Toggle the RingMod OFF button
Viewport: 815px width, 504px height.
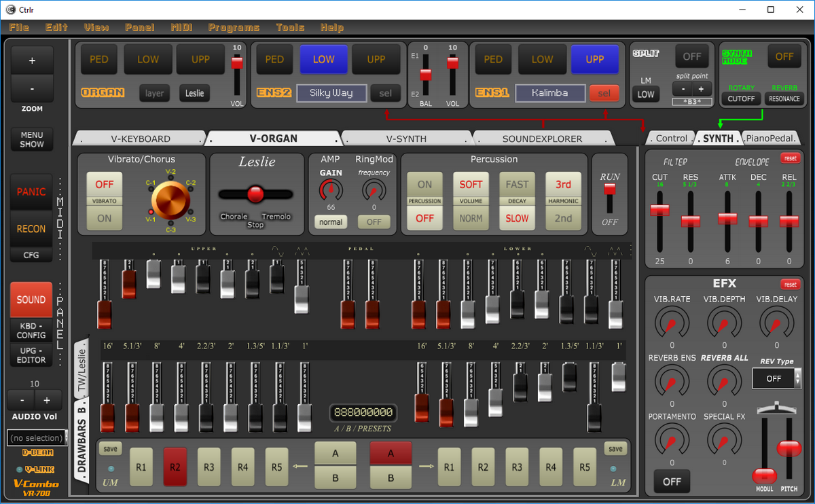coord(374,221)
